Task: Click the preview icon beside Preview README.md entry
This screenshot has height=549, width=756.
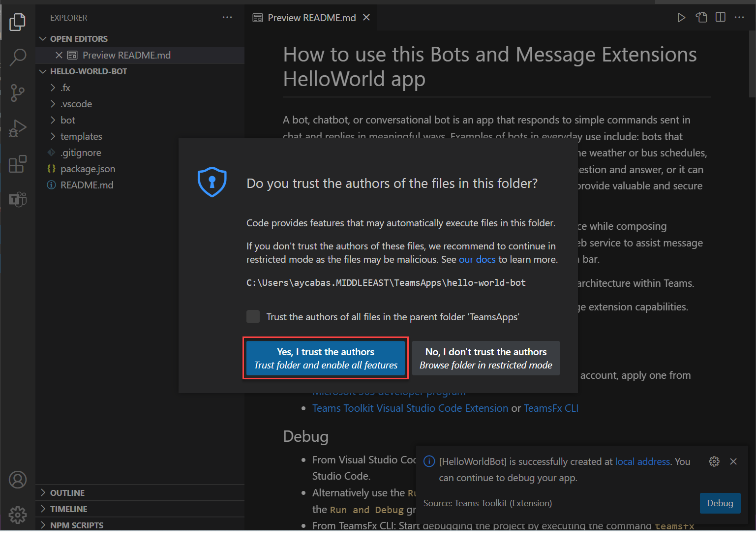Action: click(72, 55)
